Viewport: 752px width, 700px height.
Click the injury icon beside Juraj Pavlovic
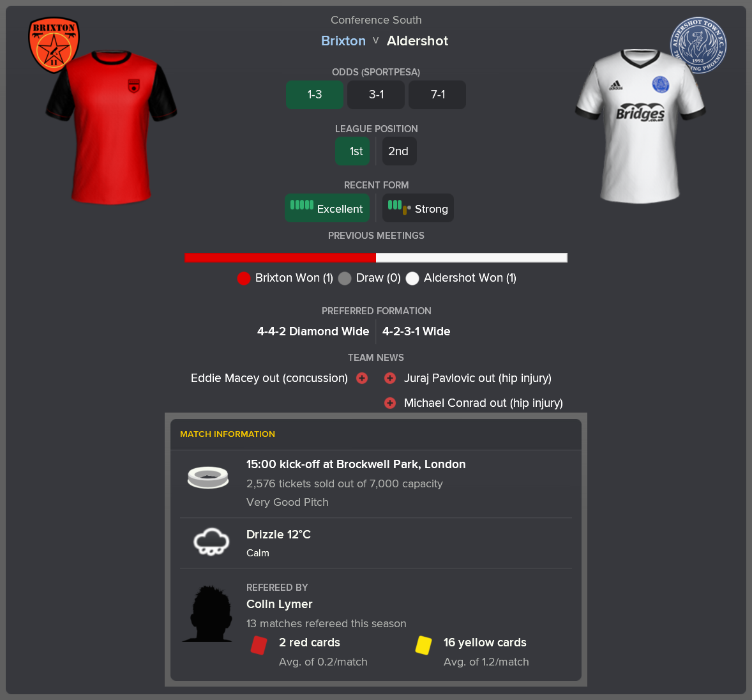coord(390,378)
